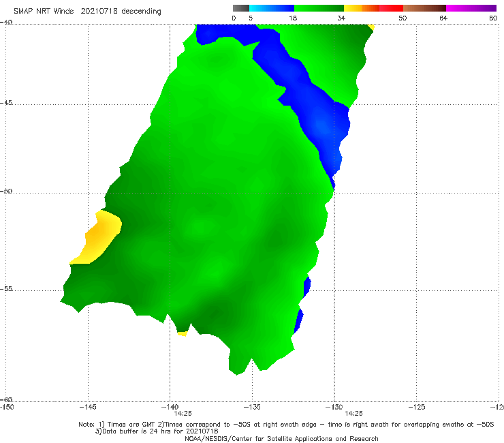Click the "3)Data buffer is 24 hrs" note
The image size is (504, 443).
point(157,431)
